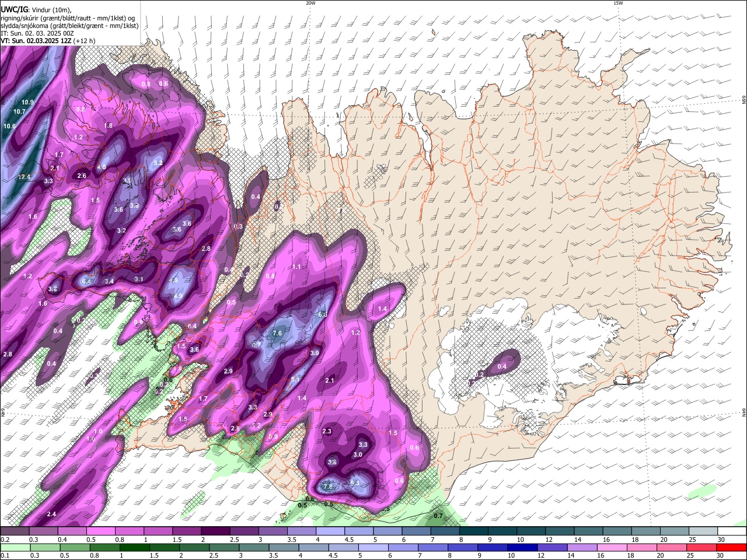Image resolution: width=747 pixels, height=560 pixels.
Task: Click the 10.6 precipitation value
Action: 9,126
